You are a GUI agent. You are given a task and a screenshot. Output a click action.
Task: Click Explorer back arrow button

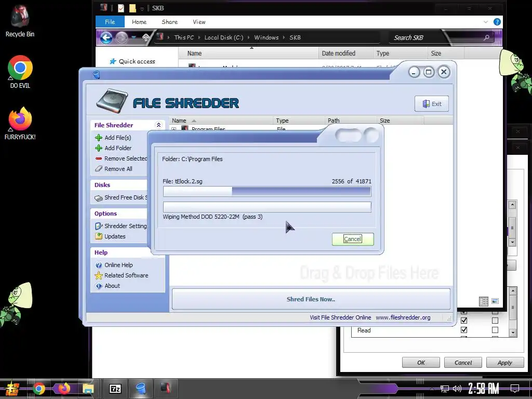106,37
